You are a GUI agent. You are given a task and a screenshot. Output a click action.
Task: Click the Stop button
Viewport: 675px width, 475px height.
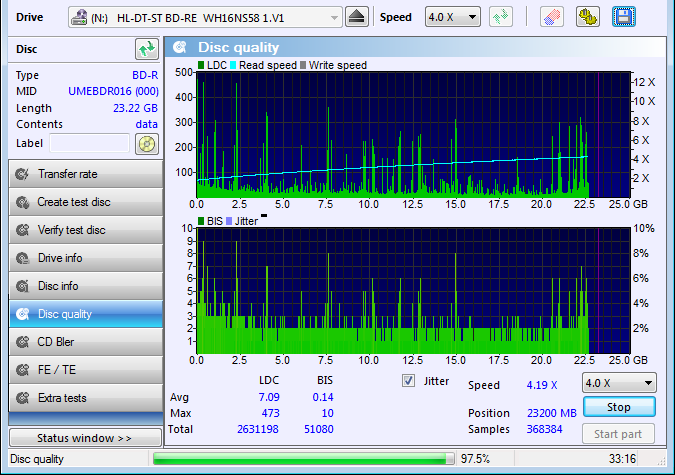[x=619, y=407]
